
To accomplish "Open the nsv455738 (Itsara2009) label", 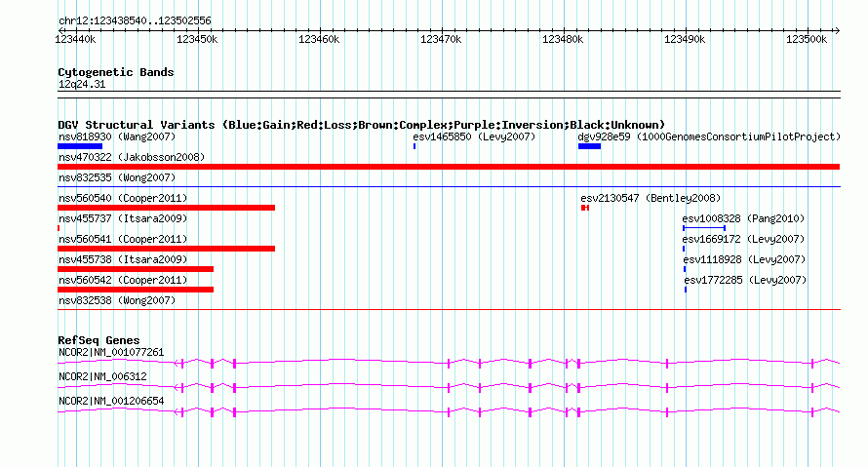I will 123,259.
